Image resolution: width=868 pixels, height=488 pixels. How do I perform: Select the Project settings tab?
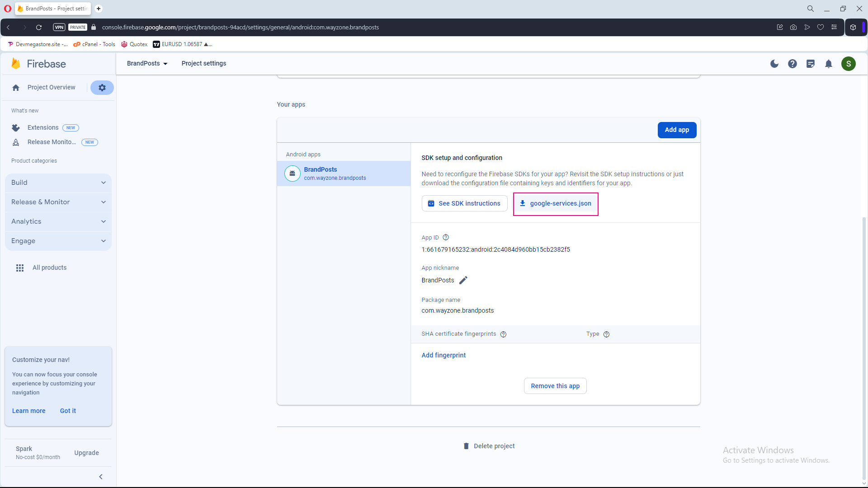(x=204, y=63)
